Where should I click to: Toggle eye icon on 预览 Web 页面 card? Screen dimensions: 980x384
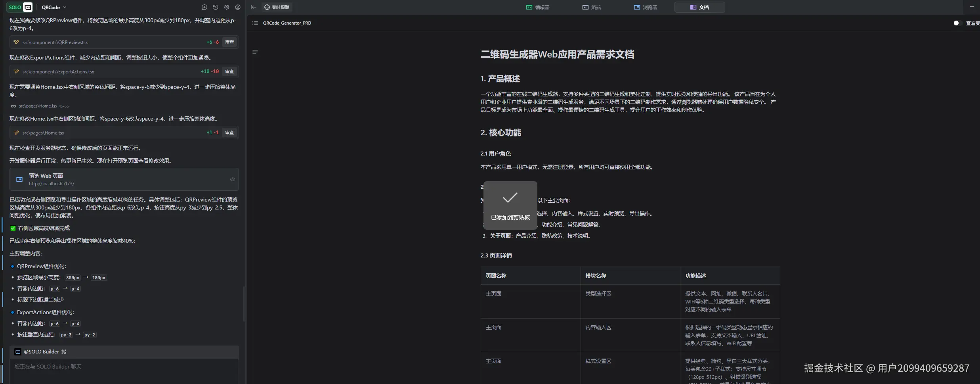pos(233,179)
